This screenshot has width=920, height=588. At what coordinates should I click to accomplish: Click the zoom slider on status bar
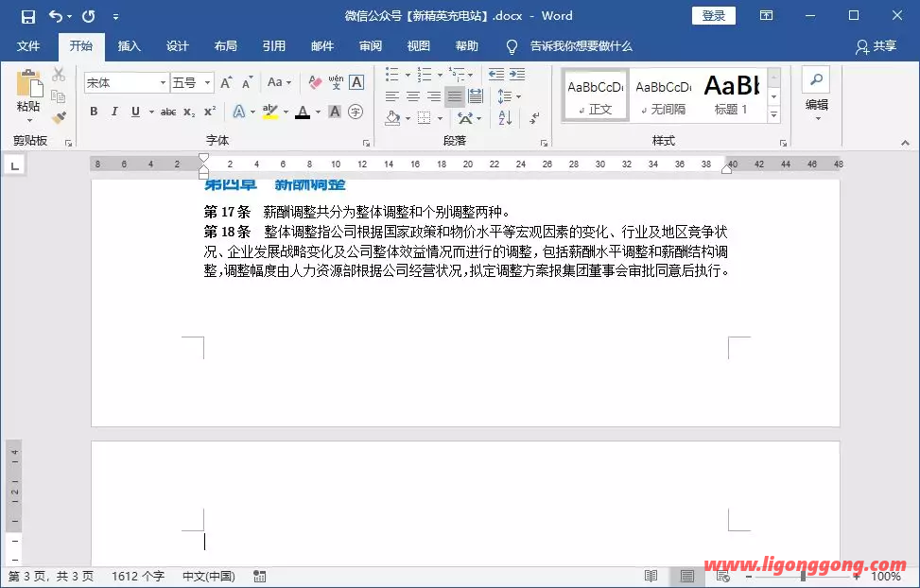[x=804, y=577]
